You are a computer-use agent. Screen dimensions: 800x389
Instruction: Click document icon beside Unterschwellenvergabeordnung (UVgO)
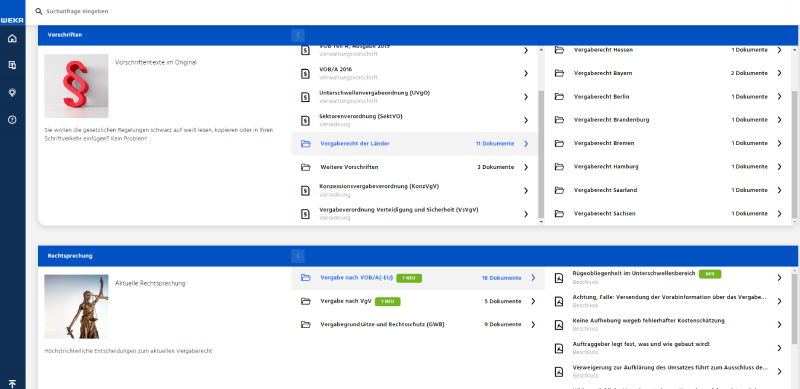305,97
